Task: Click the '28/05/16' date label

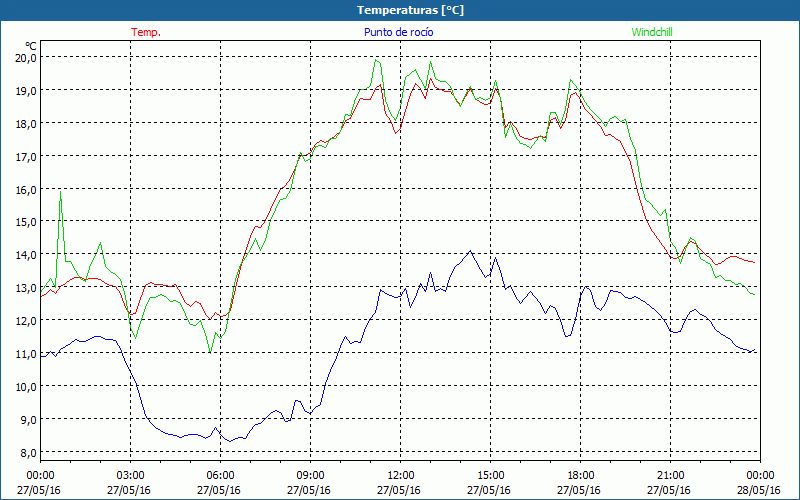Action: (x=759, y=490)
